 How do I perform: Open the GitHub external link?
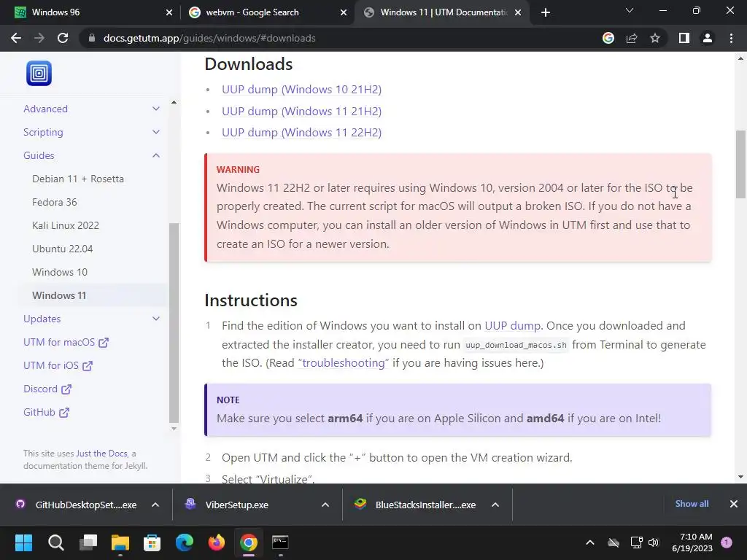[x=47, y=412]
